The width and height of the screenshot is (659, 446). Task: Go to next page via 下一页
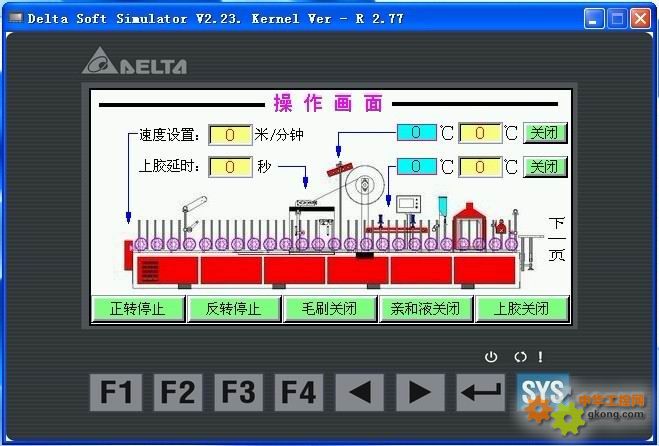click(x=557, y=239)
